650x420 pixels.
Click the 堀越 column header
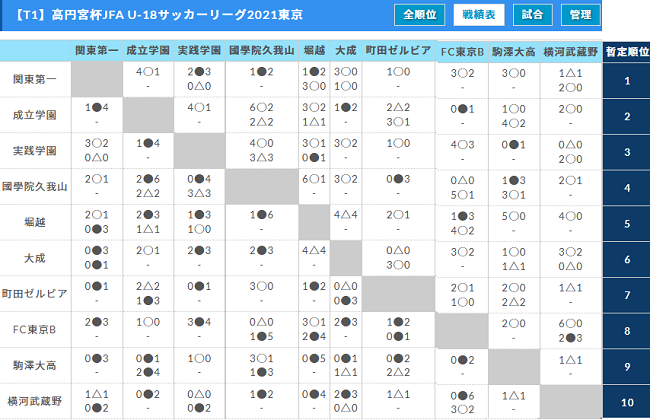(x=314, y=51)
